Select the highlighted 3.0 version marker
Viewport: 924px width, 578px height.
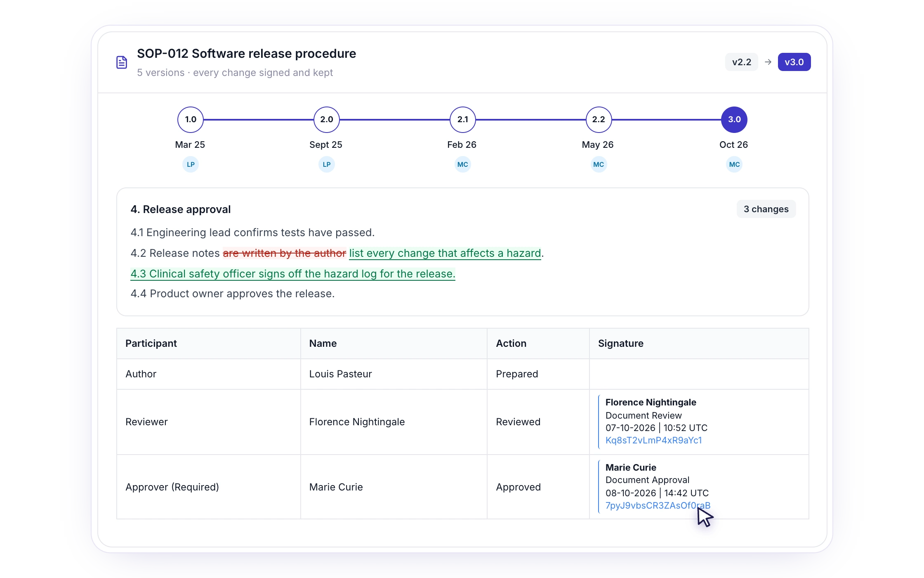(734, 120)
